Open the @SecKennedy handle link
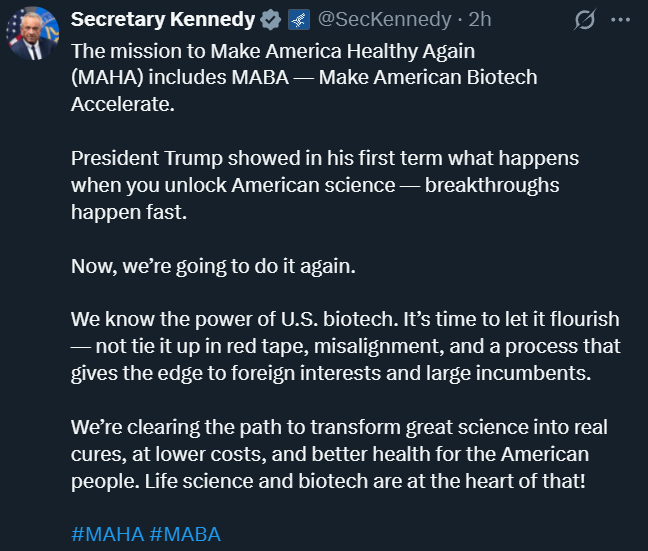The image size is (648, 551). 384,19
